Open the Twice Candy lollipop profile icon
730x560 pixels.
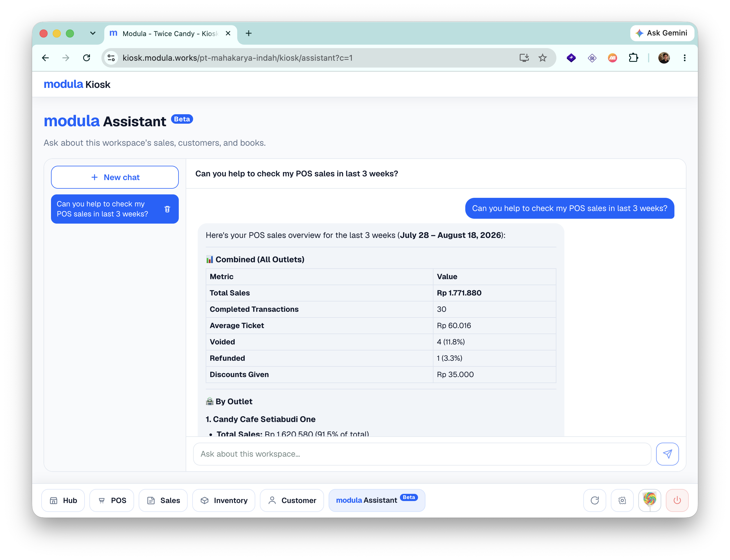(x=649, y=500)
